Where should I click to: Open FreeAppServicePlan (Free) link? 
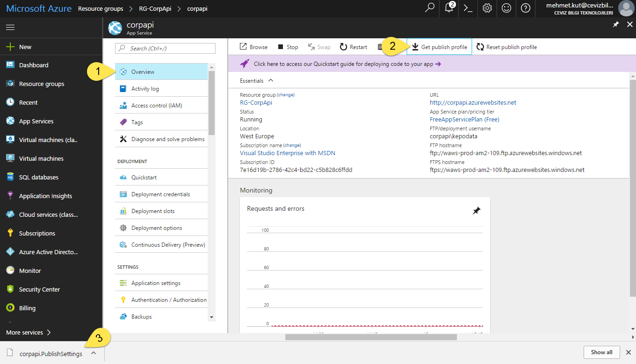click(x=464, y=119)
